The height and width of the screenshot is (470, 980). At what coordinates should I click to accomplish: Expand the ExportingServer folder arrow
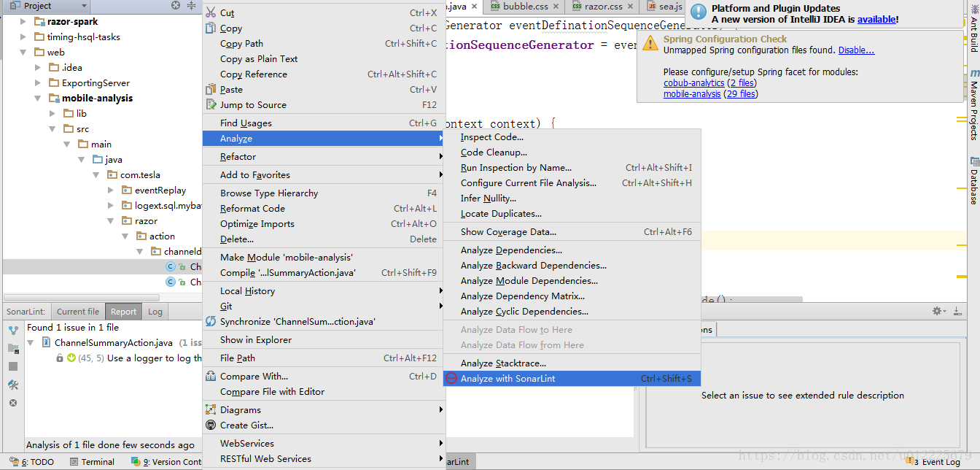(38, 82)
